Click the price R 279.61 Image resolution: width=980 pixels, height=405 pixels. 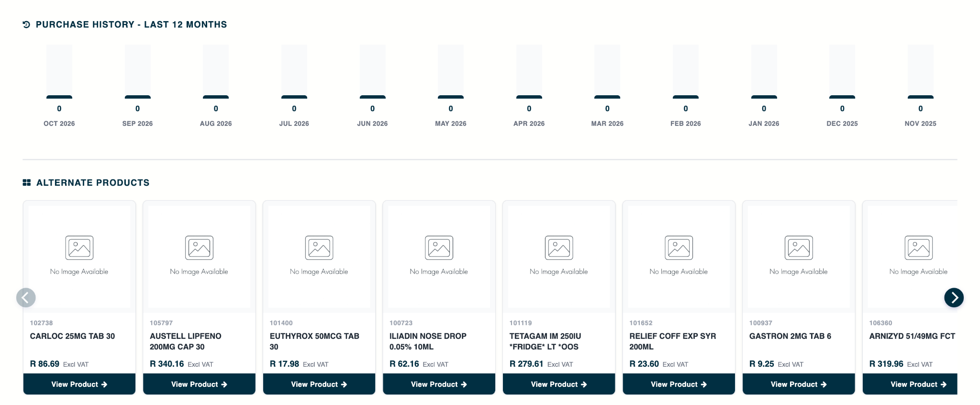pos(526,364)
